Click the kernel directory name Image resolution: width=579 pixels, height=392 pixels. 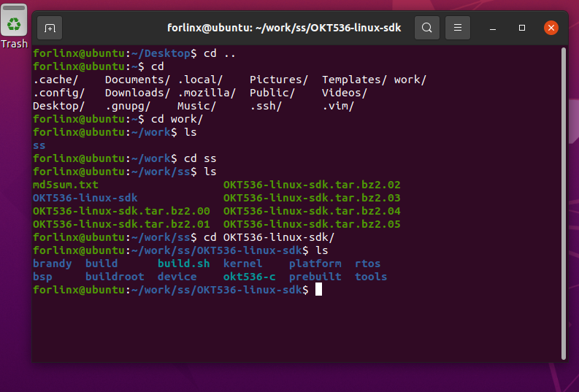[242, 264]
